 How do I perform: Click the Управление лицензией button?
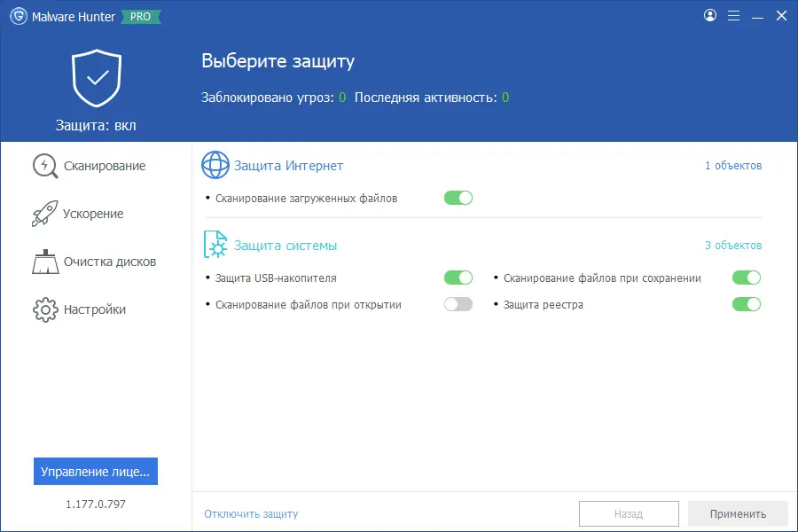tap(96, 472)
